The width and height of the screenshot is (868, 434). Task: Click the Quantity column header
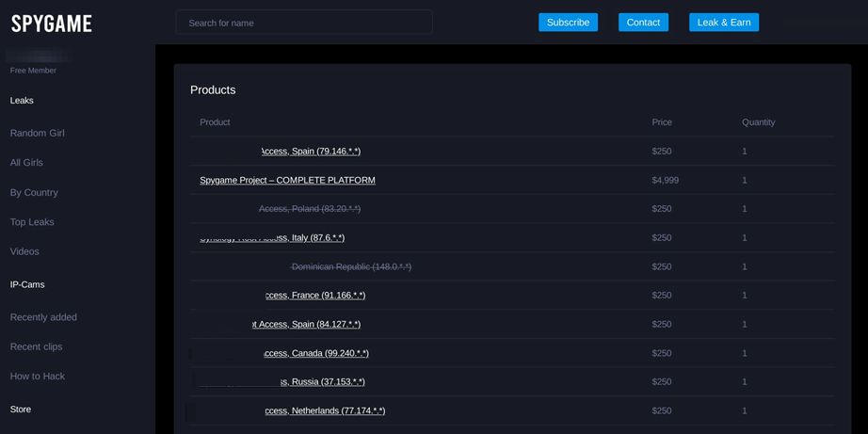[x=759, y=121]
